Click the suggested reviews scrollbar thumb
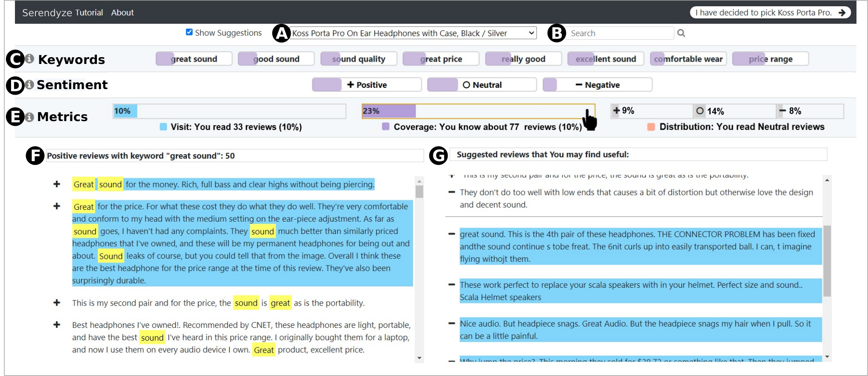868x376 pixels. point(827,261)
